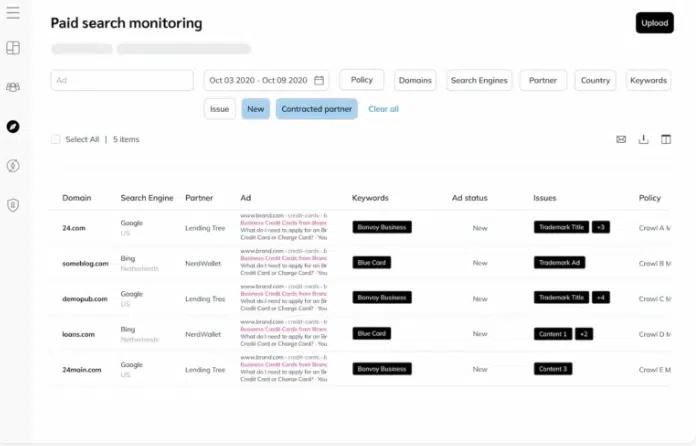Click the Ad status column header
Screen dimensions: 696x446
coord(470,198)
